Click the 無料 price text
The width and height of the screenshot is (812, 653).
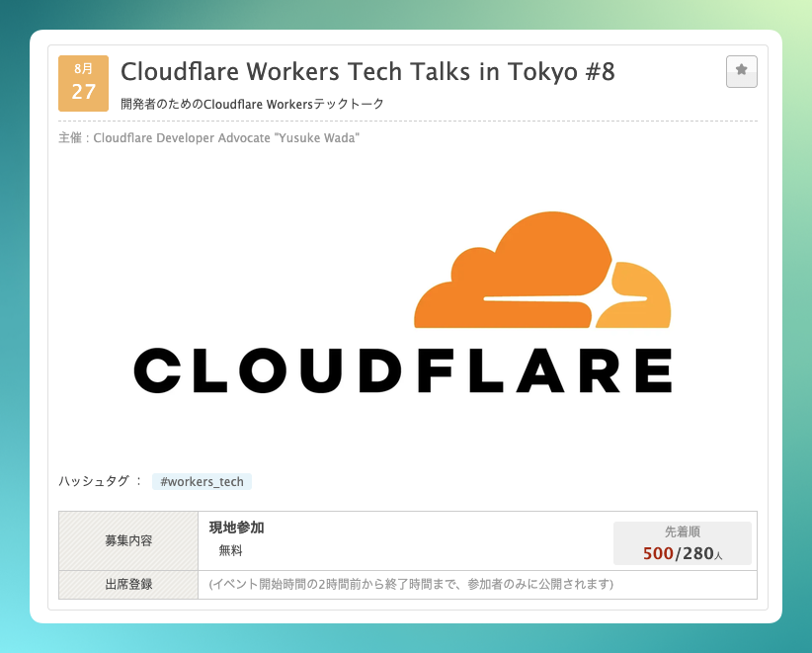coord(230,550)
